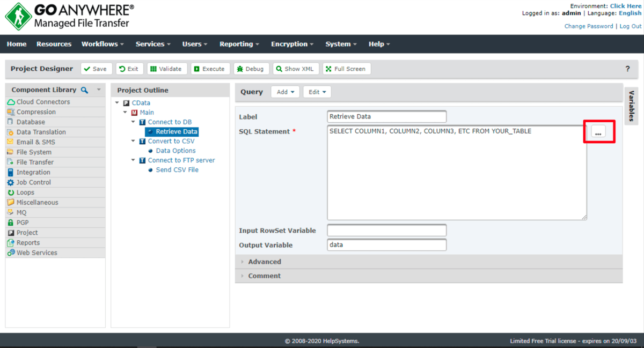Click the Project category icon
The width and height of the screenshot is (644, 348).
pyautogui.click(x=11, y=233)
